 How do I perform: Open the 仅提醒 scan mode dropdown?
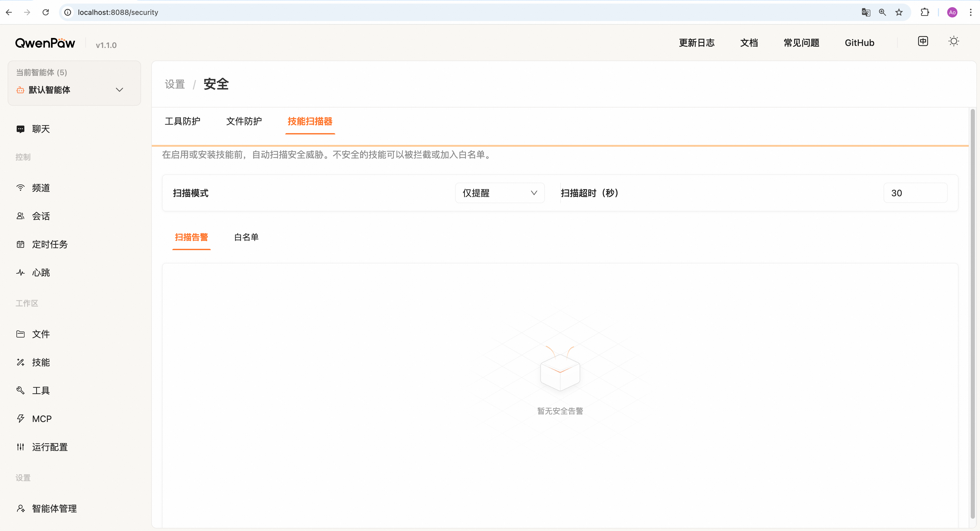click(x=499, y=193)
